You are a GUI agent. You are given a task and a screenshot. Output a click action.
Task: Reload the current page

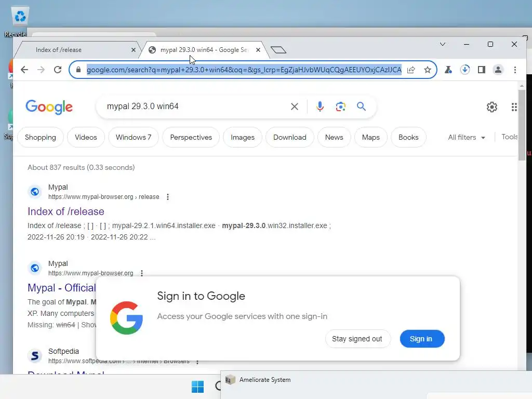pyautogui.click(x=58, y=70)
